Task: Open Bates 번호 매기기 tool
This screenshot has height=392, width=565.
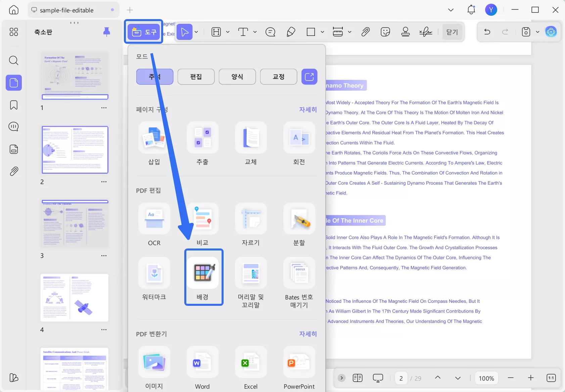Action: tap(299, 283)
